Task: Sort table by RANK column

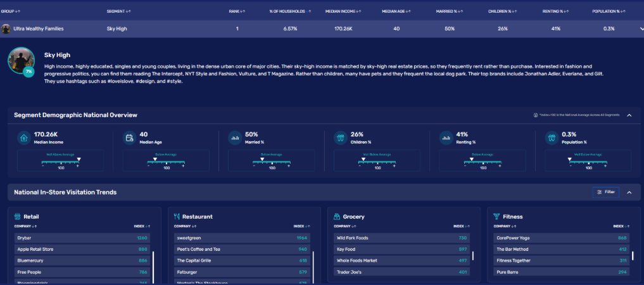Action: [x=237, y=11]
